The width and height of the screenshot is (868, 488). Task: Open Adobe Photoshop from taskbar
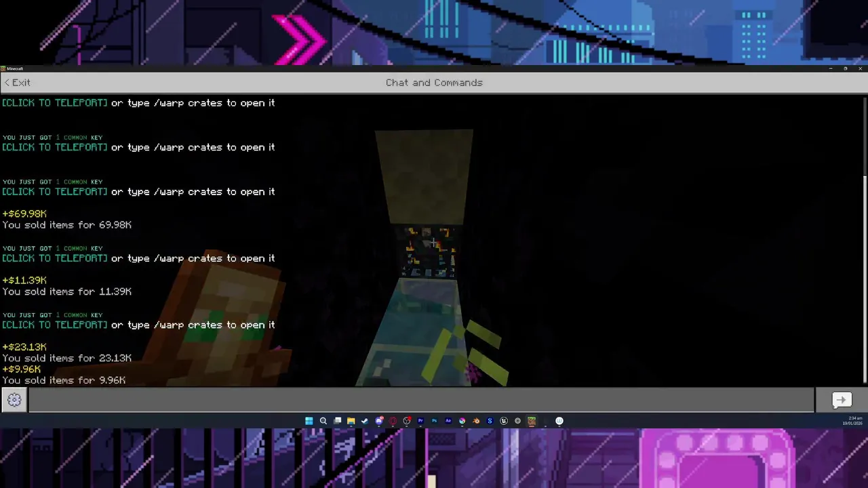click(435, 421)
